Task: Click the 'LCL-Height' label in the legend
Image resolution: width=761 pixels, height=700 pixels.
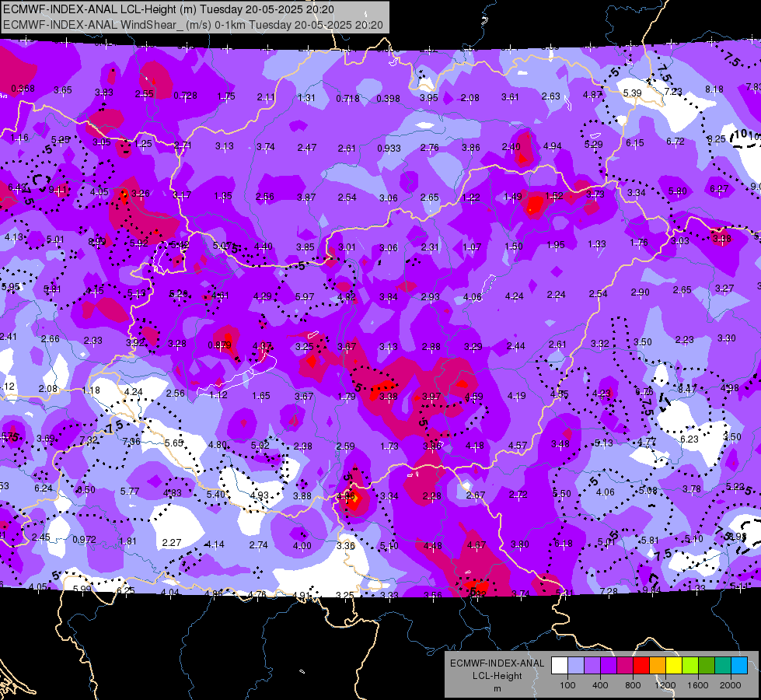Action: pos(497,676)
